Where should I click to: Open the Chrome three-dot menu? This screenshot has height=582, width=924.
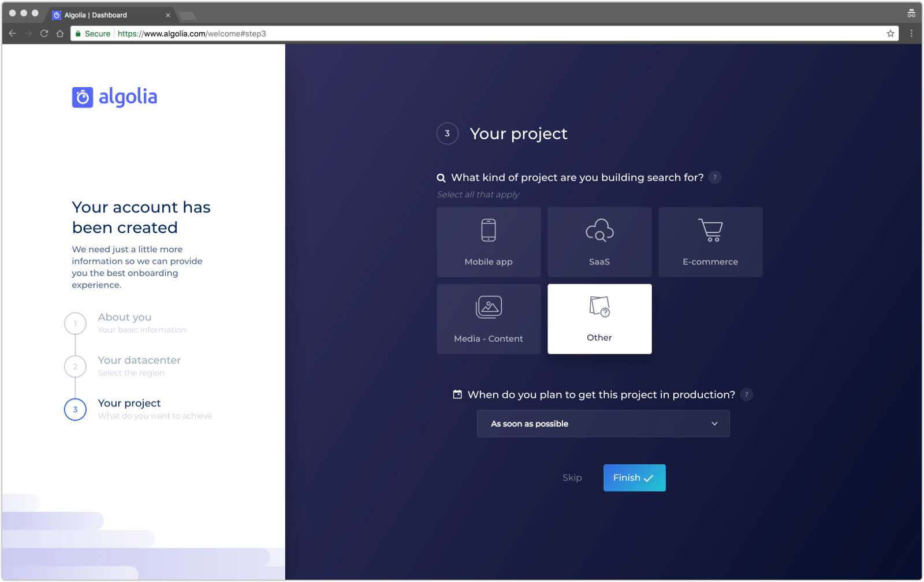coord(911,33)
